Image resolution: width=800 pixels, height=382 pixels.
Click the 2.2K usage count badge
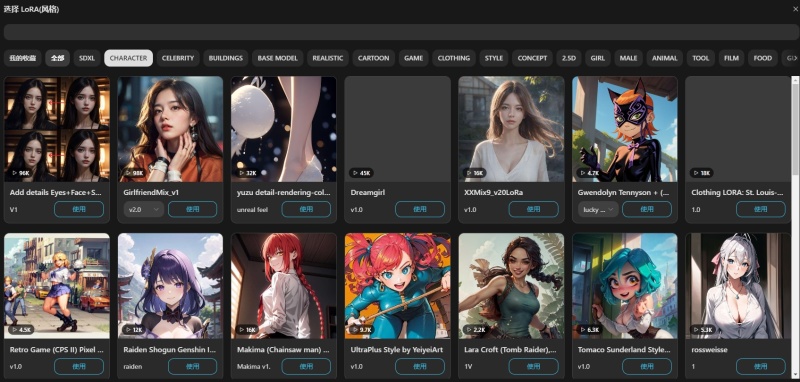point(477,330)
